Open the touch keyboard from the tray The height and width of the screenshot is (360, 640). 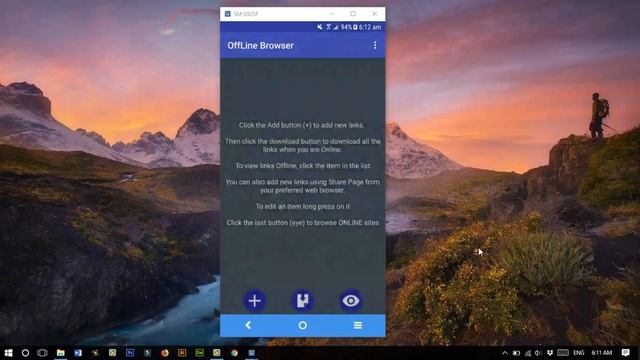(x=563, y=353)
